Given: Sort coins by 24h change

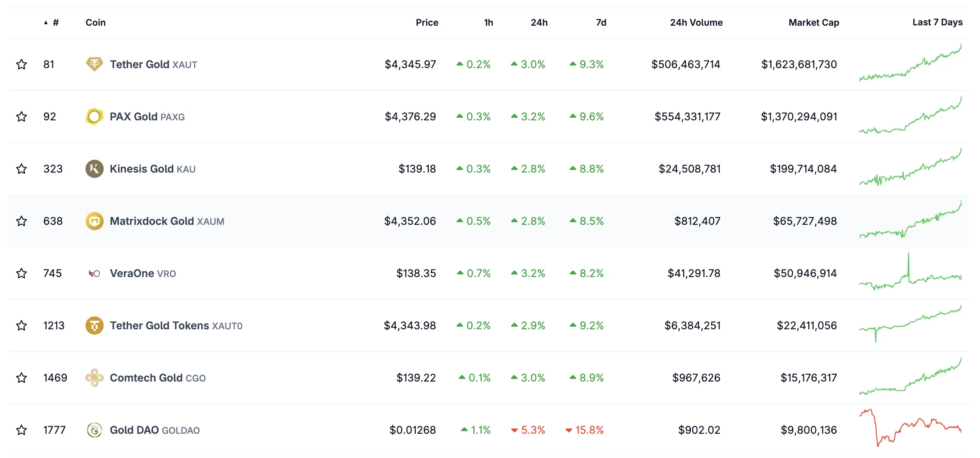Looking at the screenshot, I should pos(539,22).
